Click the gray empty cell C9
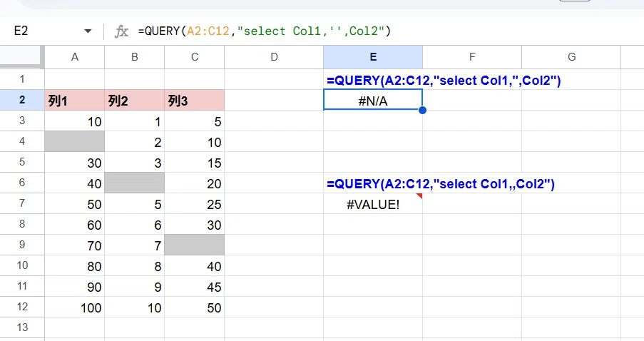Viewport: 644px width, 341px height. tap(195, 245)
